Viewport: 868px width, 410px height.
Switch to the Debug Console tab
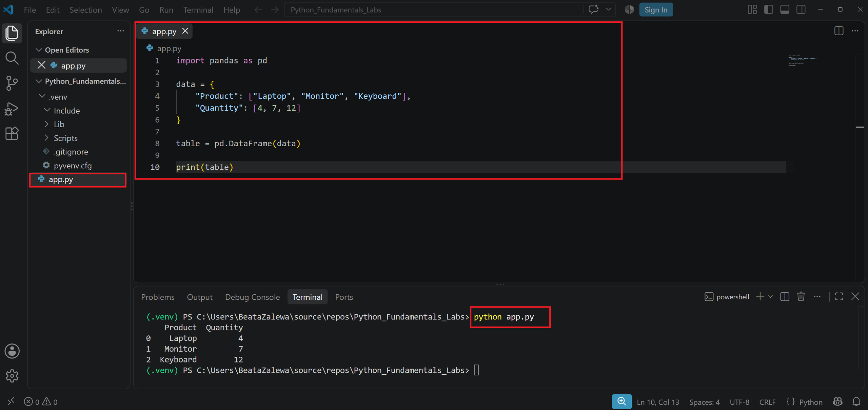pos(252,297)
